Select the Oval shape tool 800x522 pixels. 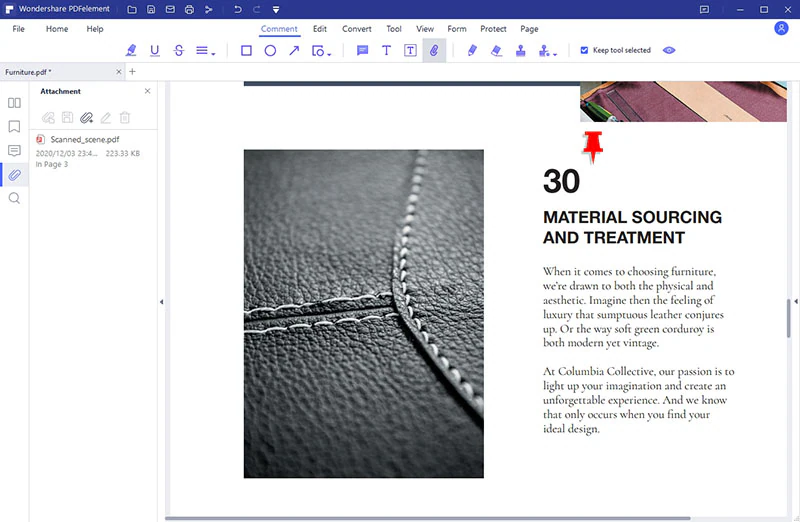pyautogui.click(x=270, y=50)
